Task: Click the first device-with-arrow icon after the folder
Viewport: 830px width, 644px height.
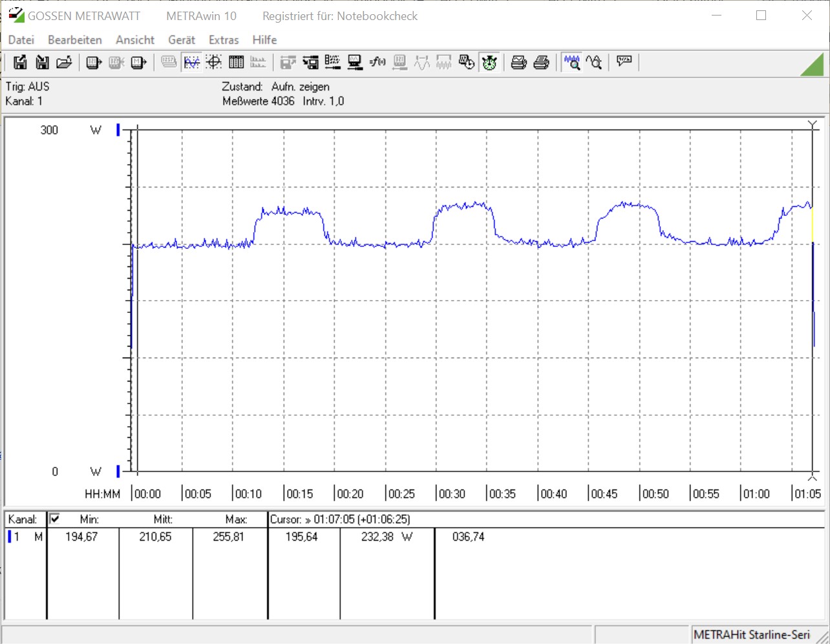Action: coord(94,62)
